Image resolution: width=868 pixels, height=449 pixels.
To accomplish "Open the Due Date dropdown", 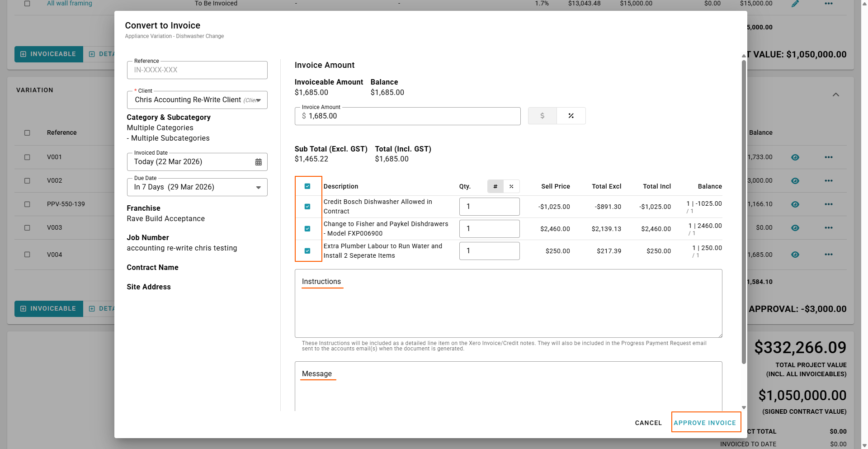I will point(258,187).
